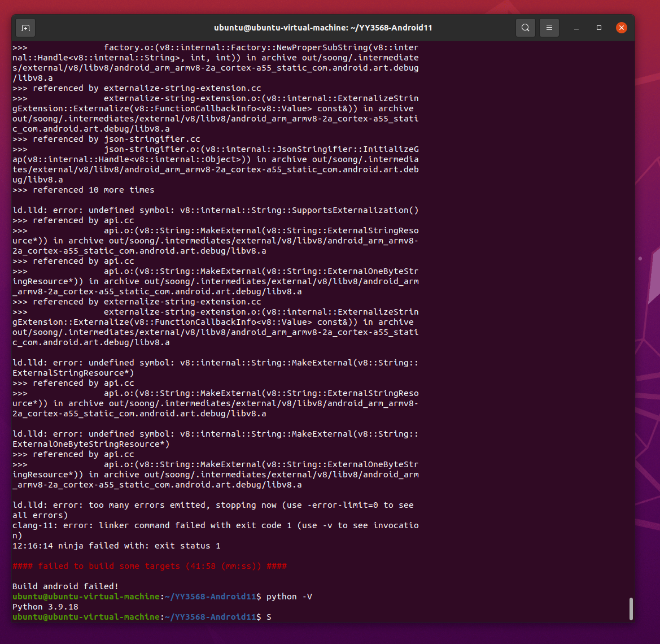This screenshot has width=660, height=644.
Task: Click the red failed-to-build-targets line
Action: pos(150,566)
